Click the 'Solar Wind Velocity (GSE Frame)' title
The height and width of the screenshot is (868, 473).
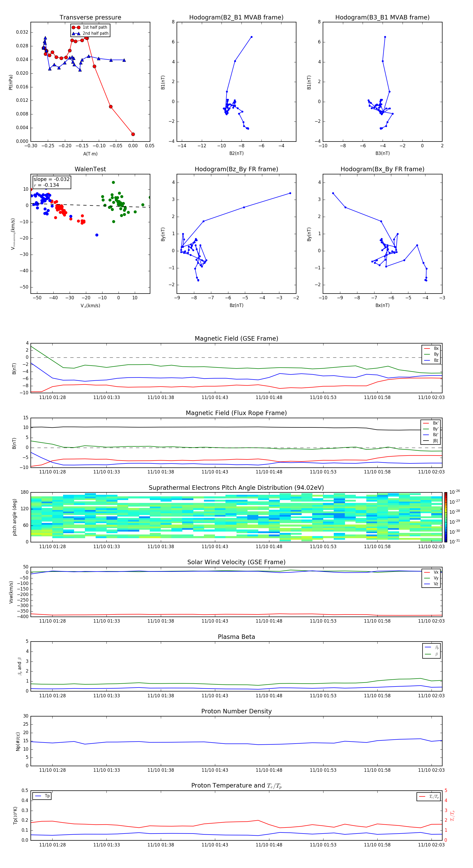coord(236,562)
